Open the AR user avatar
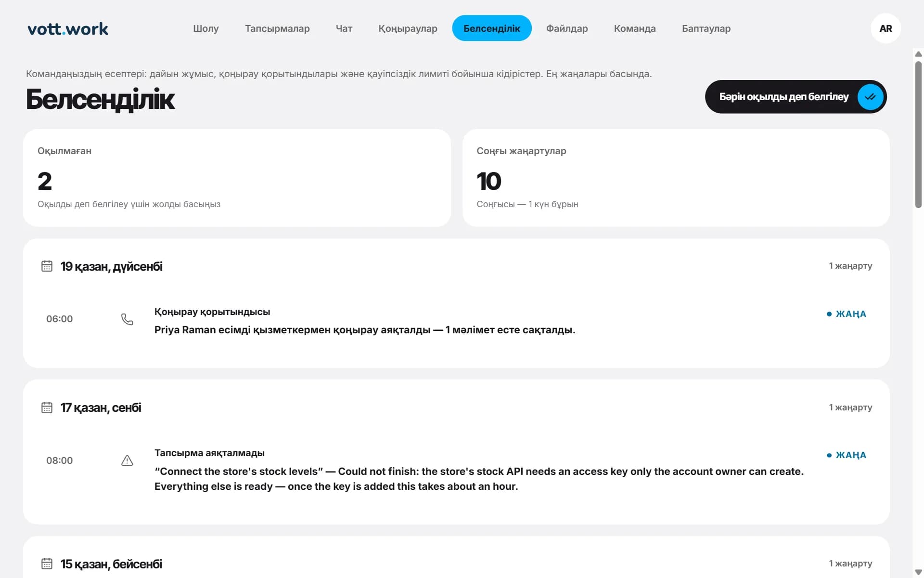This screenshot has height=578, width=924. pos(885,28)
